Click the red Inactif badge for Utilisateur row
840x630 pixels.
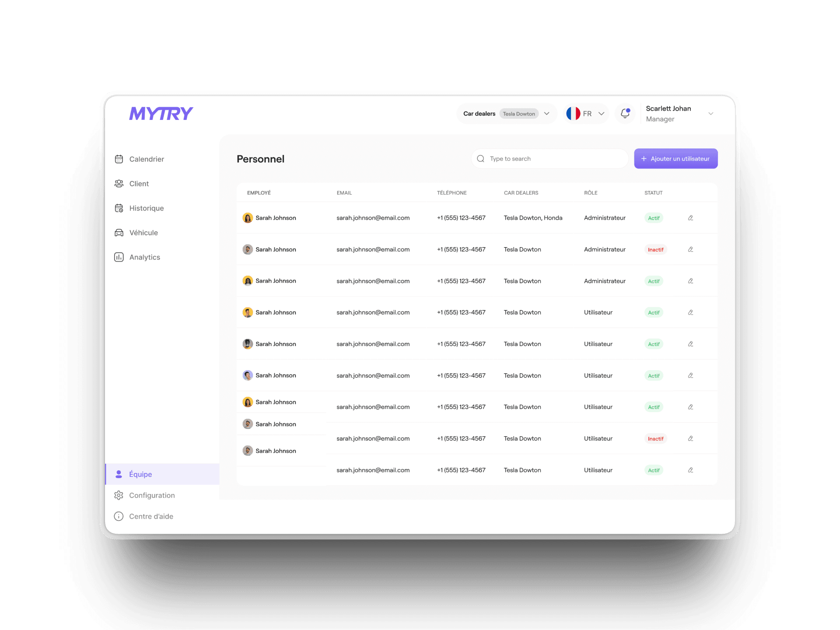(x=655, y=439)
